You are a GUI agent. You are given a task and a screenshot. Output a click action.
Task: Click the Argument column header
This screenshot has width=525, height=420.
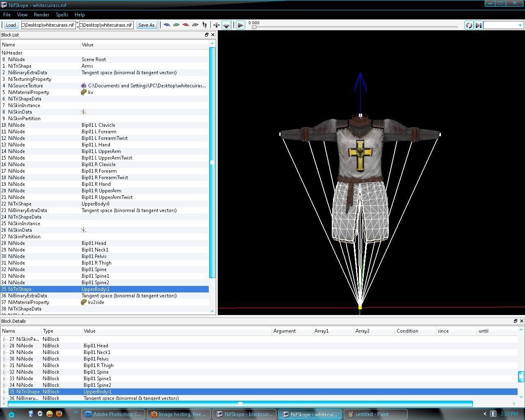coord(292,331)
